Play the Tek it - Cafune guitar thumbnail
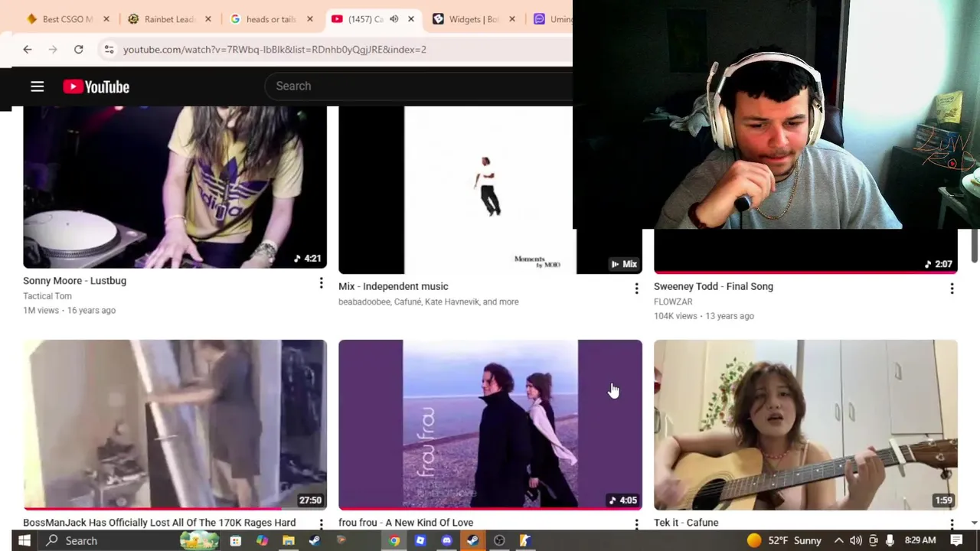 805,425
